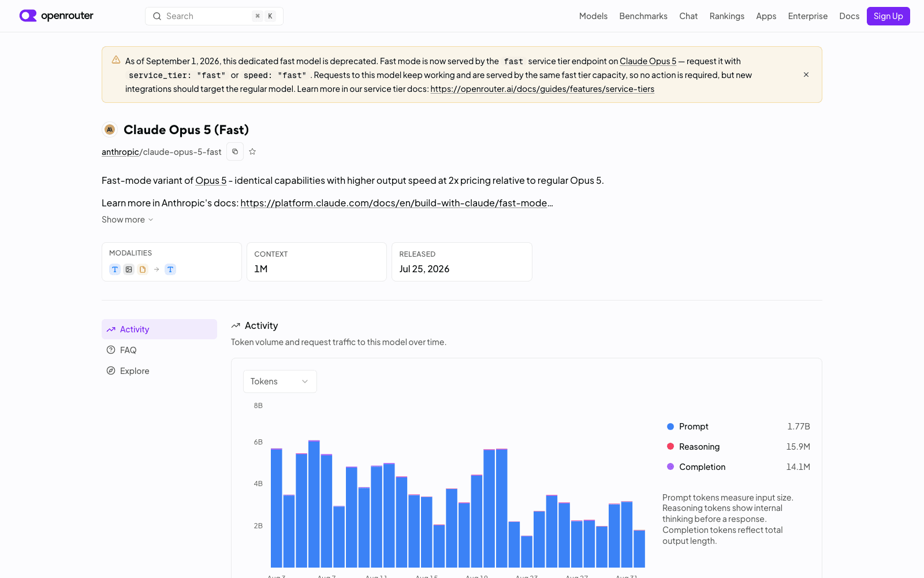This screenshot has width=924, height=578.
Task: Open the Tokens metric dropdown
Action: [x=280, y=381]
